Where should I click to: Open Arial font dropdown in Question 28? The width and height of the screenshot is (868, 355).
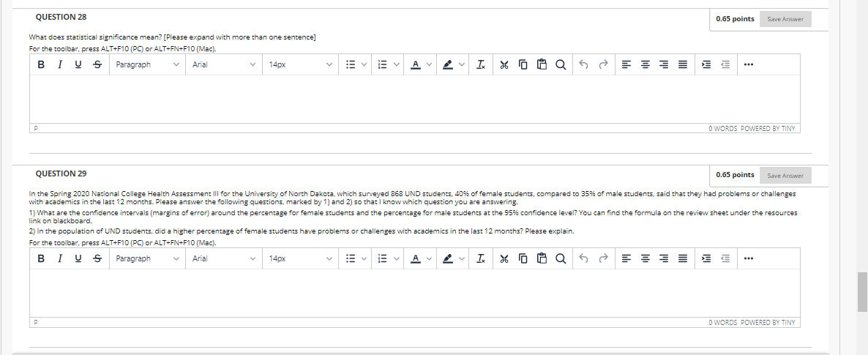point(224,65)
